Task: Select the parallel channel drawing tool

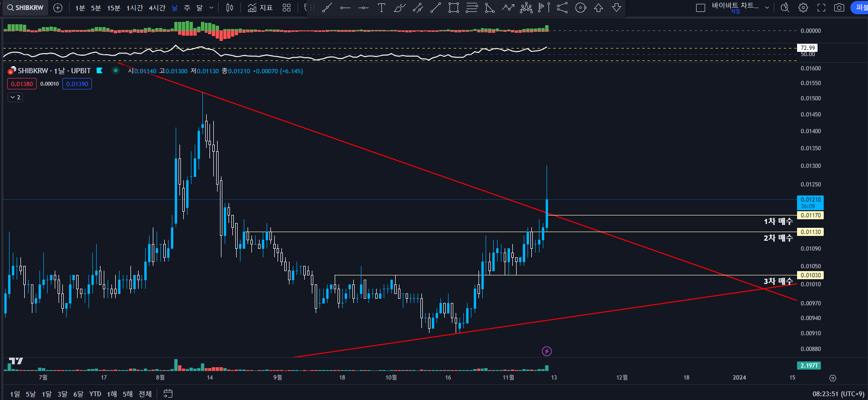Action: tap(418, 8)
